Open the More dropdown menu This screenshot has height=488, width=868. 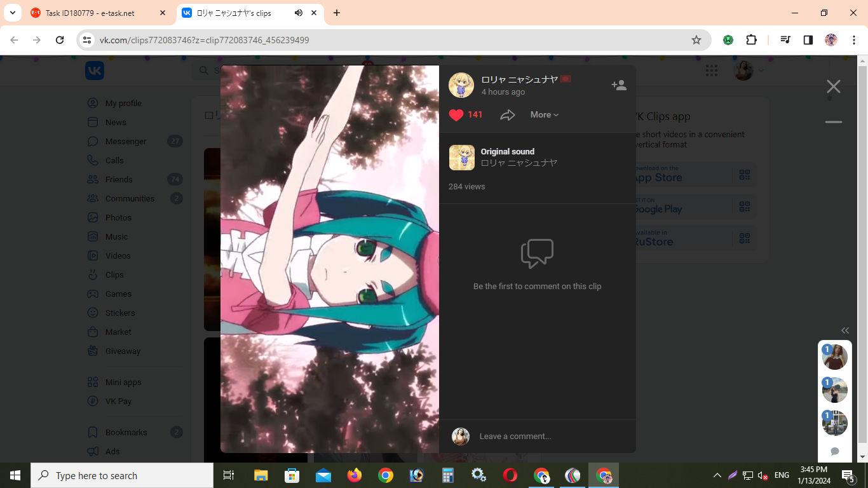point(545,115)
